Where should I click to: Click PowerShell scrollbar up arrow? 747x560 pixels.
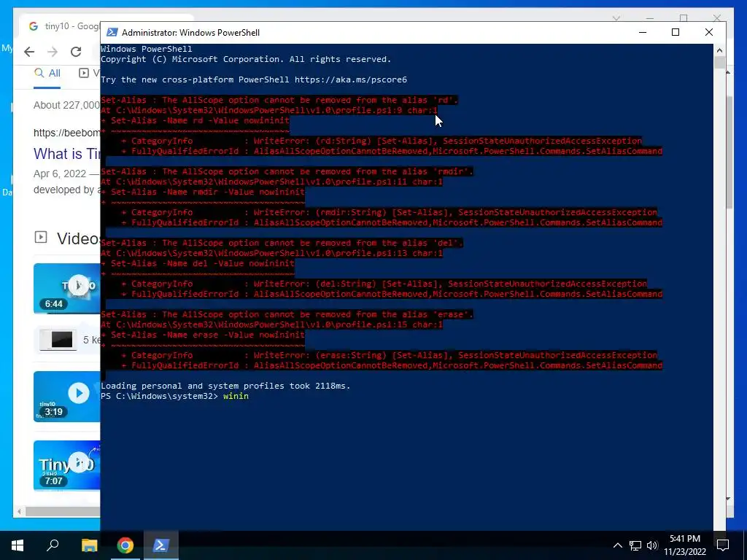[x=719, y=50]
